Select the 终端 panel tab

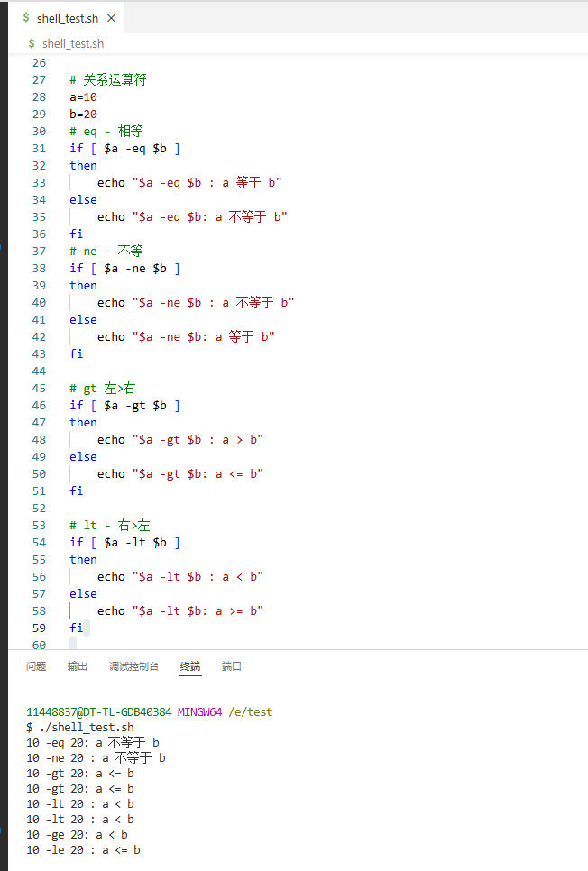click(x=190, y=666)
